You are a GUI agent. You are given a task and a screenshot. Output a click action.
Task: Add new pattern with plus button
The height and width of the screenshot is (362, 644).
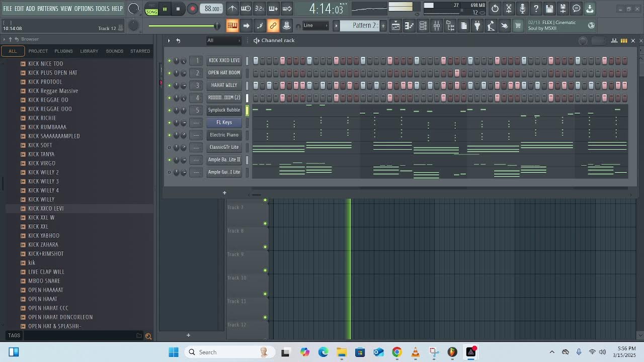(383, 26)
